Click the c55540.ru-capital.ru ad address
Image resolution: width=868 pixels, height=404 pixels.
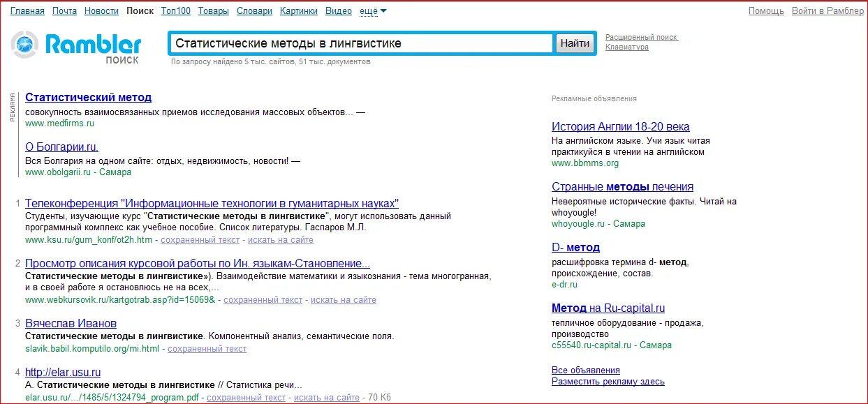(x=591, y=345)
